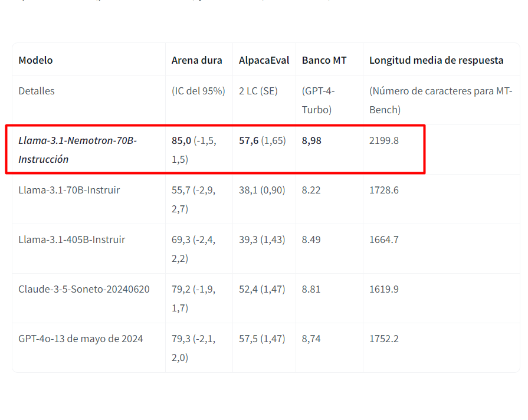The image size is (528, 420).
Task: Click the '79,3 (-2,1, 2,0)' value
Action: [x=194, y=348]
